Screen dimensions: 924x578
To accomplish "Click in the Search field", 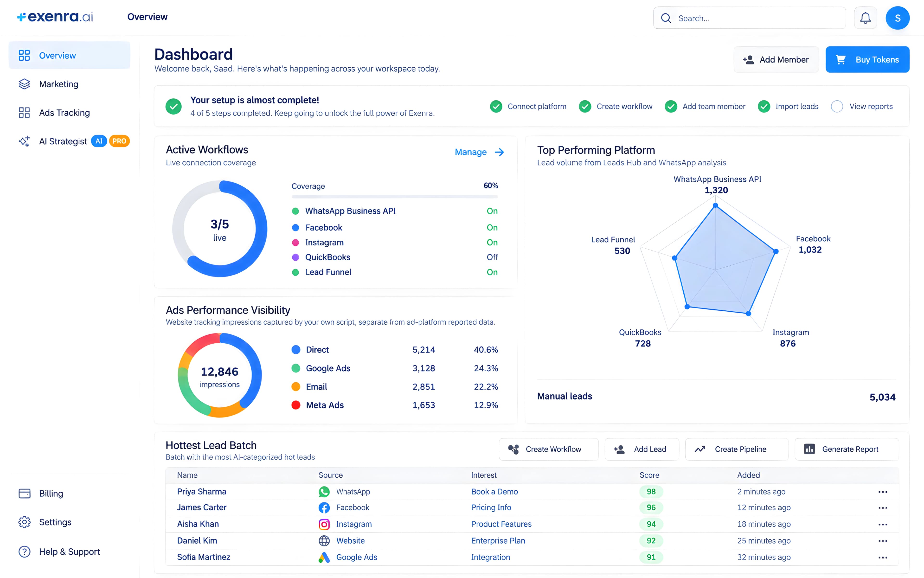I will click(x=749, y=18).
